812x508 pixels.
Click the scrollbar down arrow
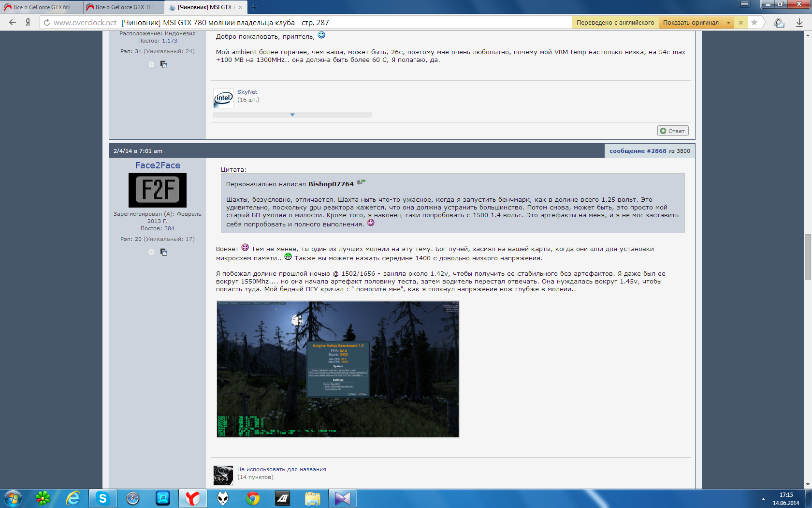[x=808, y=484]
